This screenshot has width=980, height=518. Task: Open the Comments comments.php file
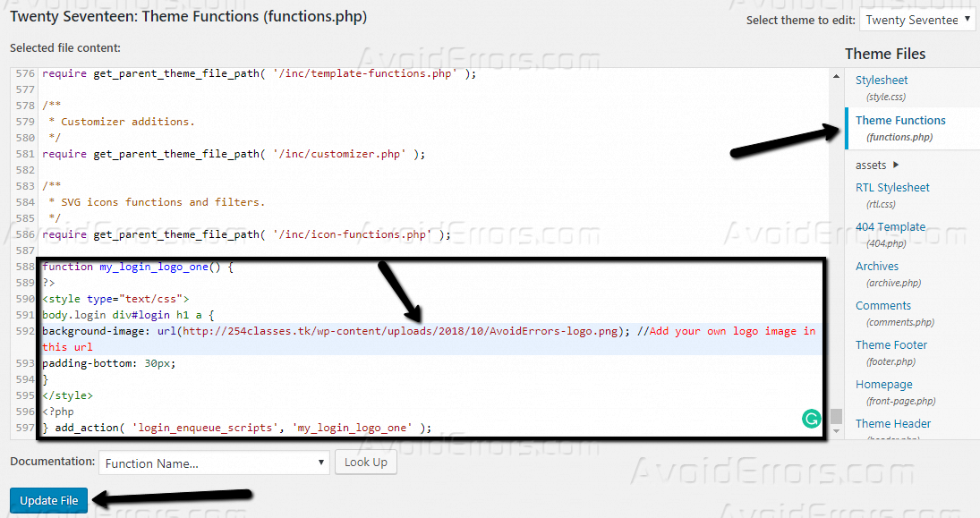[882, 306]
